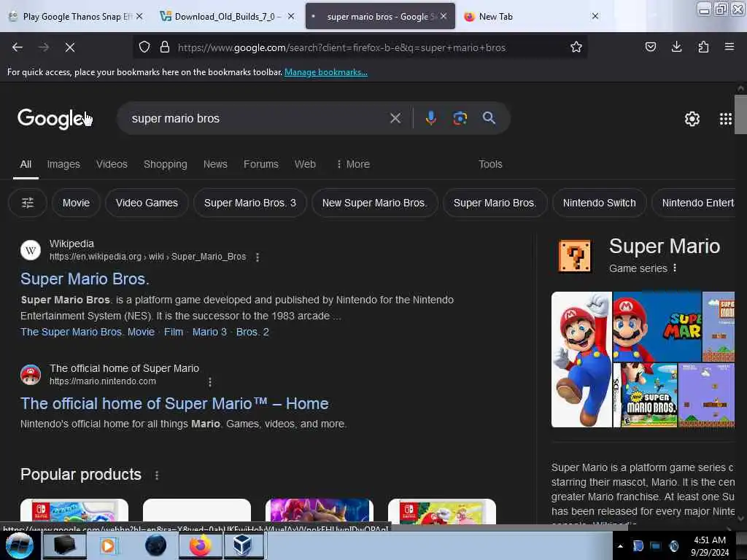The image size is (747, 560).
Task: Open options menu for mario.nintendo.com result
Action: point(210,382)
